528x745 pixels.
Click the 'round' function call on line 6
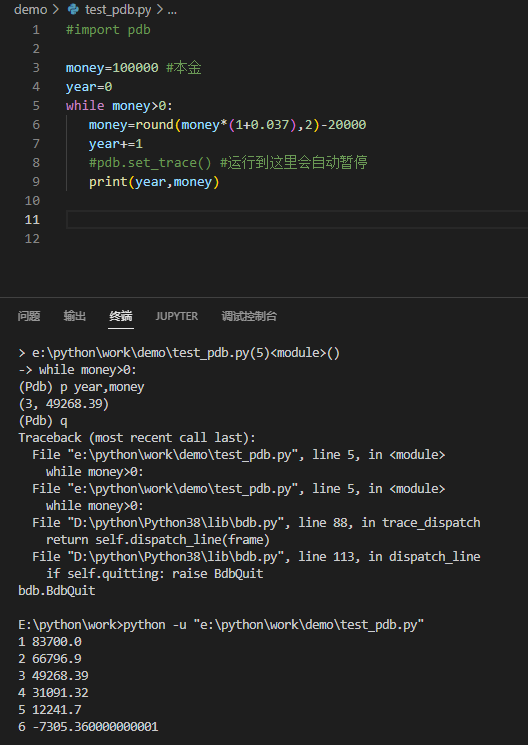(154, 124)
